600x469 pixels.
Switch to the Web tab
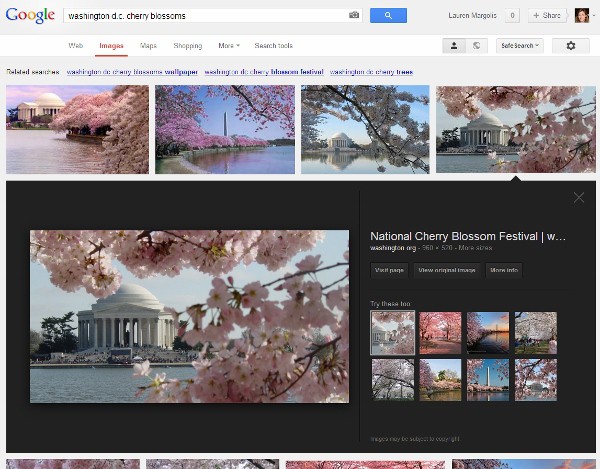point(76,46)
